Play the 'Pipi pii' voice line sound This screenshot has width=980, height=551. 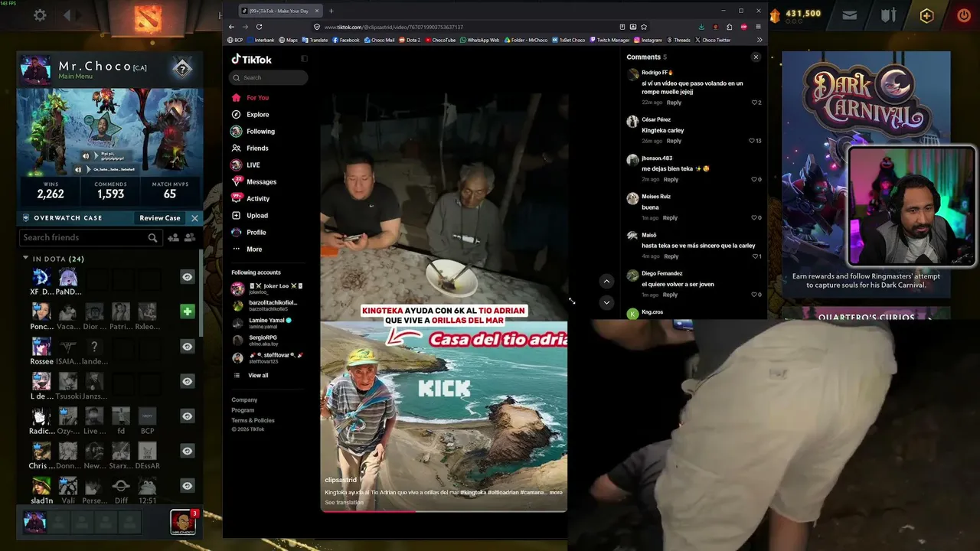click(x=86, y=155)
